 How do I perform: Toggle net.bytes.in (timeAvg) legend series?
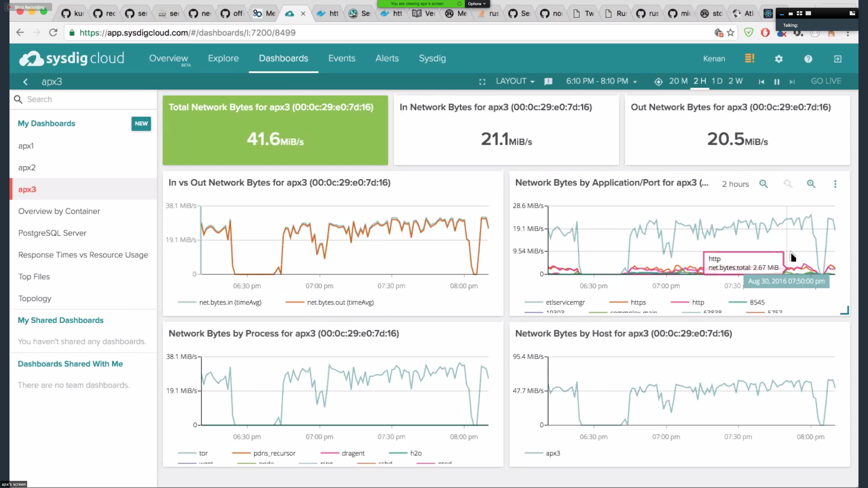point(219,302)
